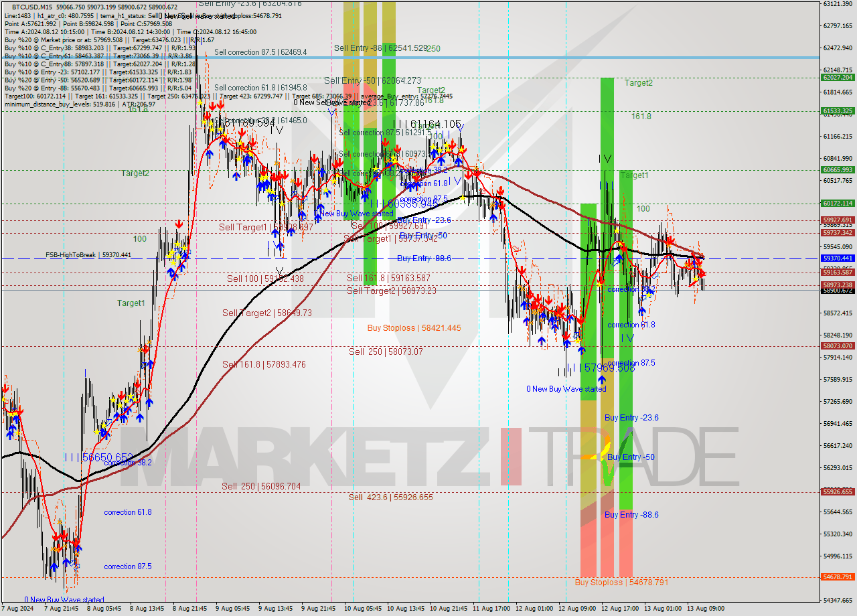
Task: Click the 'Sell 161.8 | 57893.476' label
Action: [264, 365]
